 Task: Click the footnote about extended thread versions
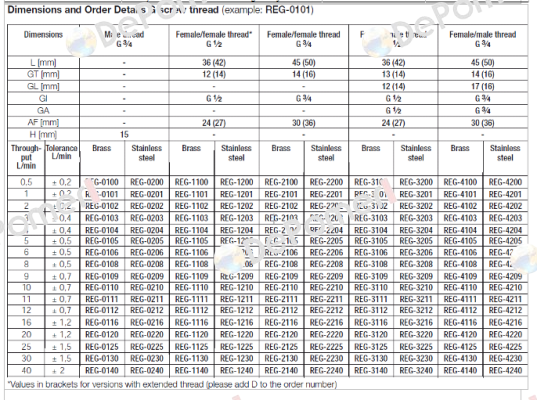coord(172,385)
